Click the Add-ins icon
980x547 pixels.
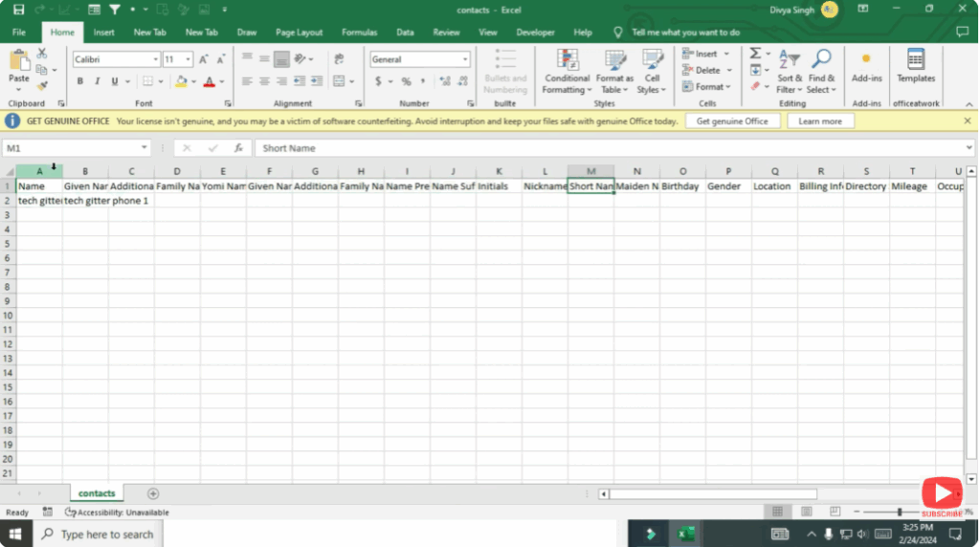(866, 67)
